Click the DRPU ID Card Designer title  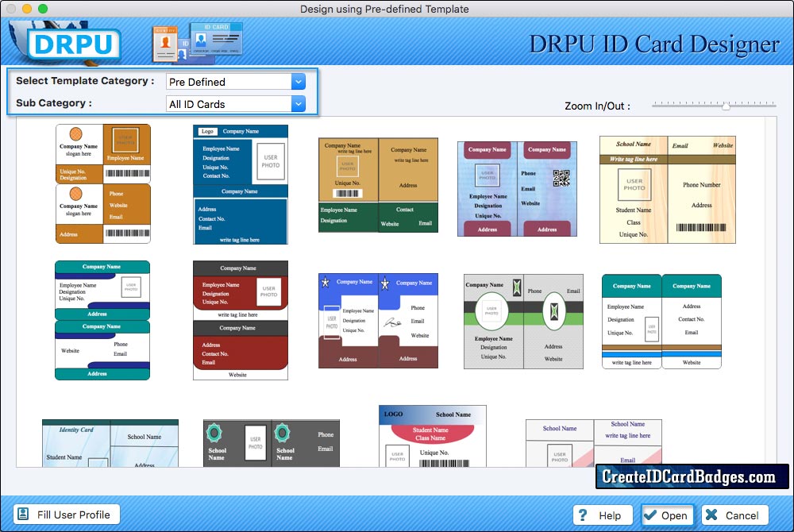pyautogui.click(x=653, y=44)
